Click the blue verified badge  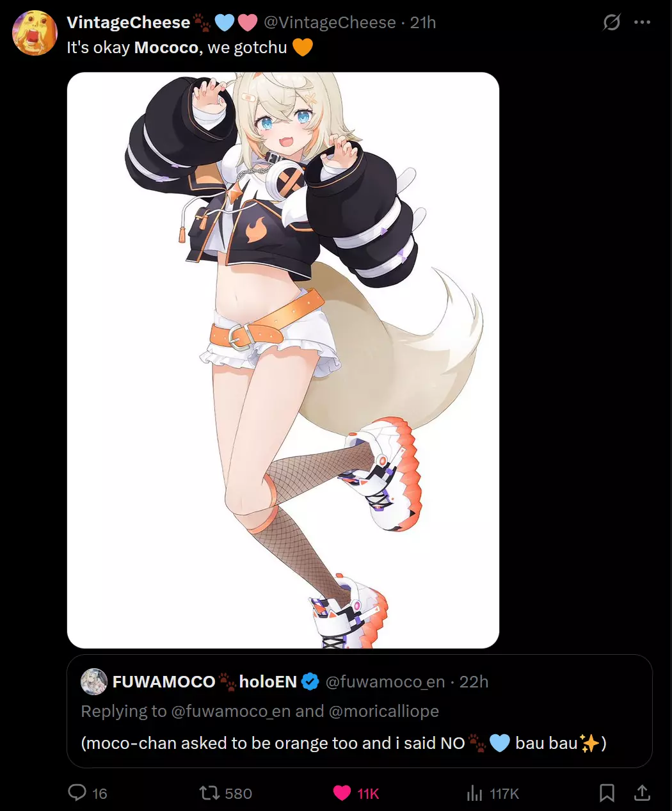310,682
